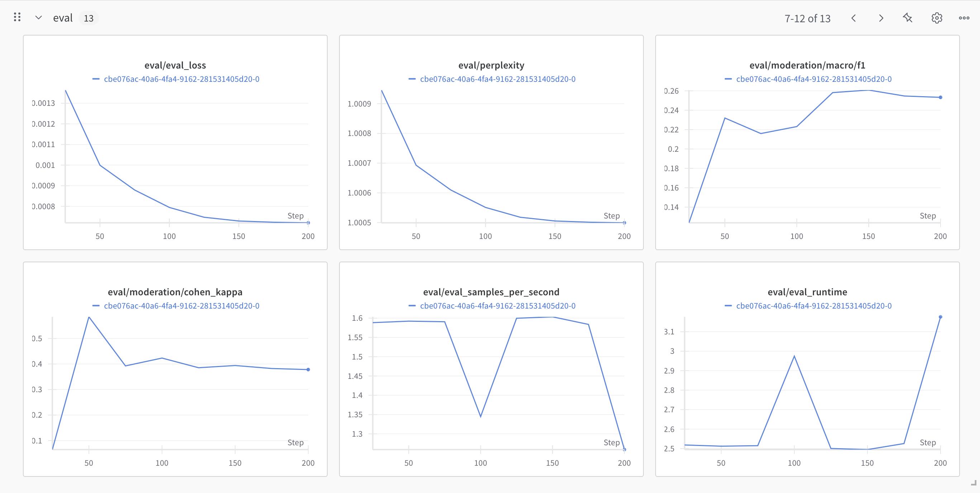This screenshot has width=980, height=493.
Task: Click the eval/eval_loss chart title
Action: [175, 65]
